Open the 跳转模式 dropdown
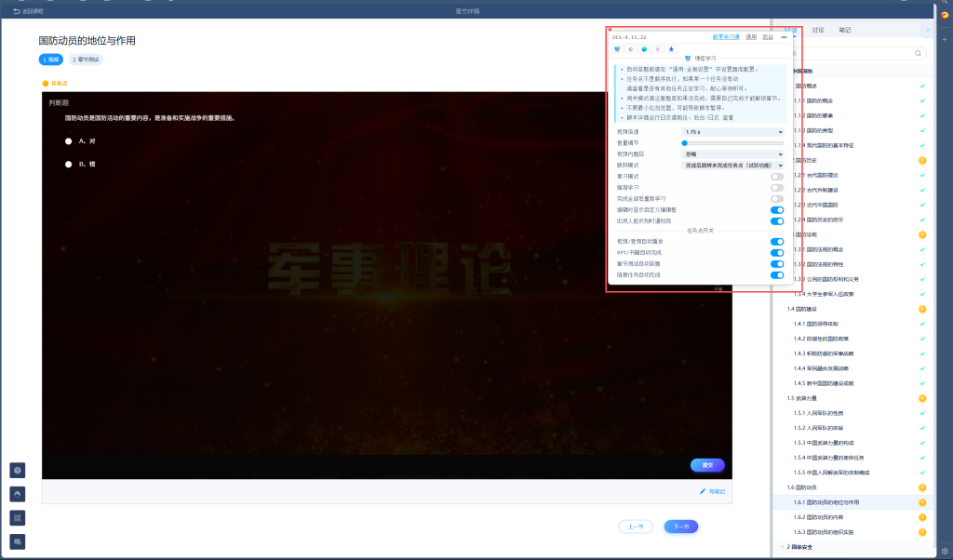 point(732,165)
